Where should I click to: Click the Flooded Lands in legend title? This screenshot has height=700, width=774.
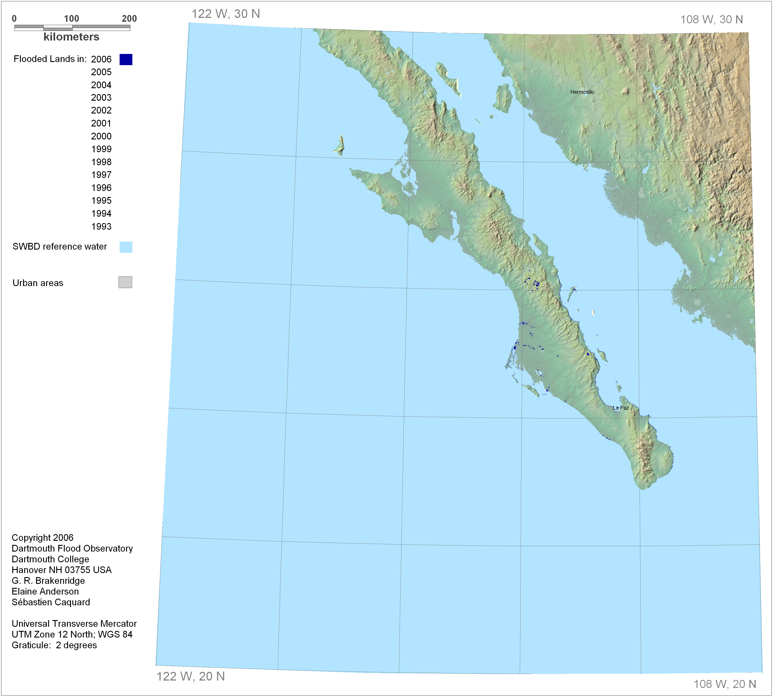coord(50,59)
